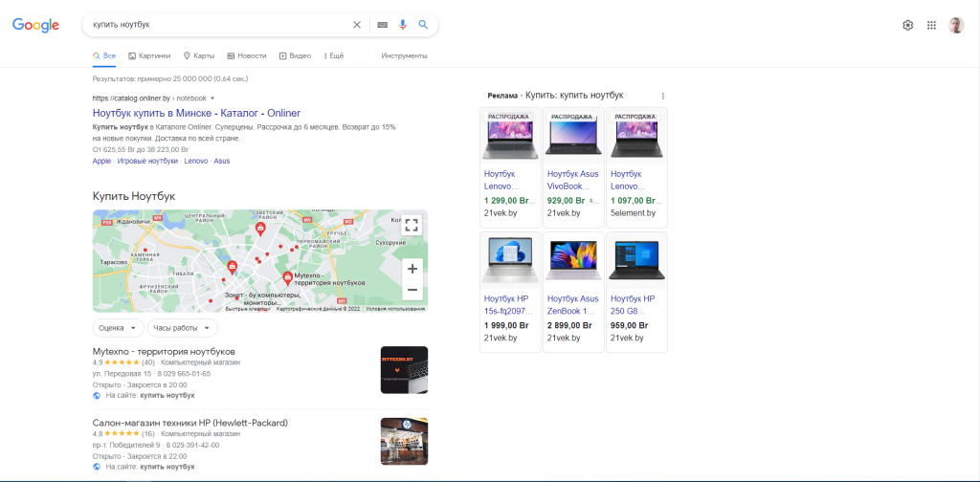Open the Lenovo sitelink

[195, 161]
